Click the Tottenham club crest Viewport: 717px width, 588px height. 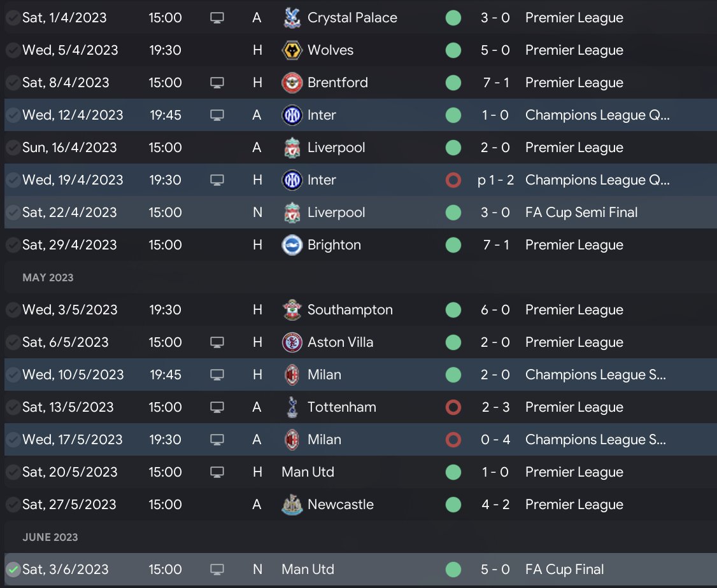pos(292,407)
